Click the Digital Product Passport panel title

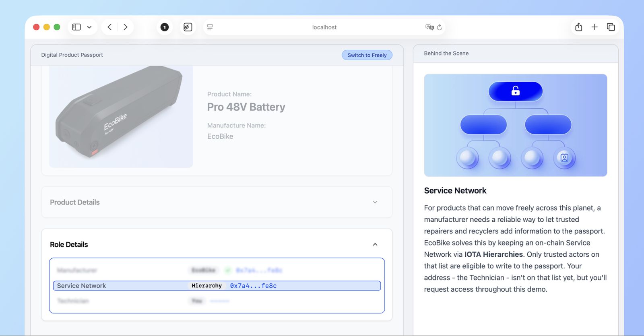pos(72,55)
